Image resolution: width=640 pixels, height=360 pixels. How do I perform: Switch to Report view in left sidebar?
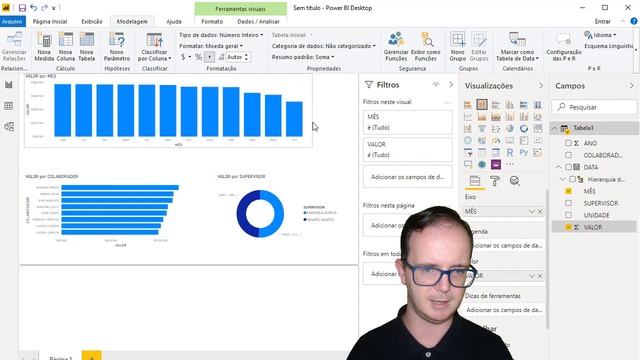point(9,85)
